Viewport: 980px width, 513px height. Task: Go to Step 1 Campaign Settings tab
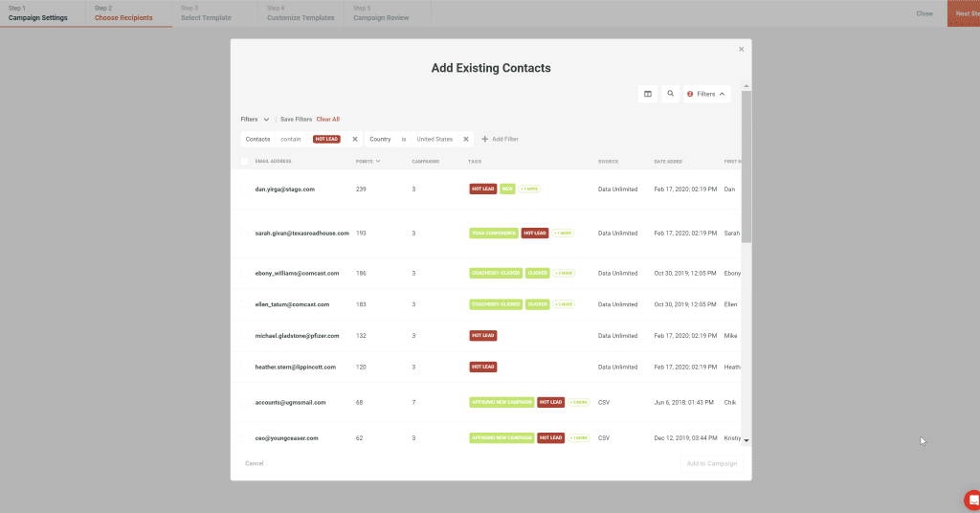pyautogui.click(x=42, y=13)
